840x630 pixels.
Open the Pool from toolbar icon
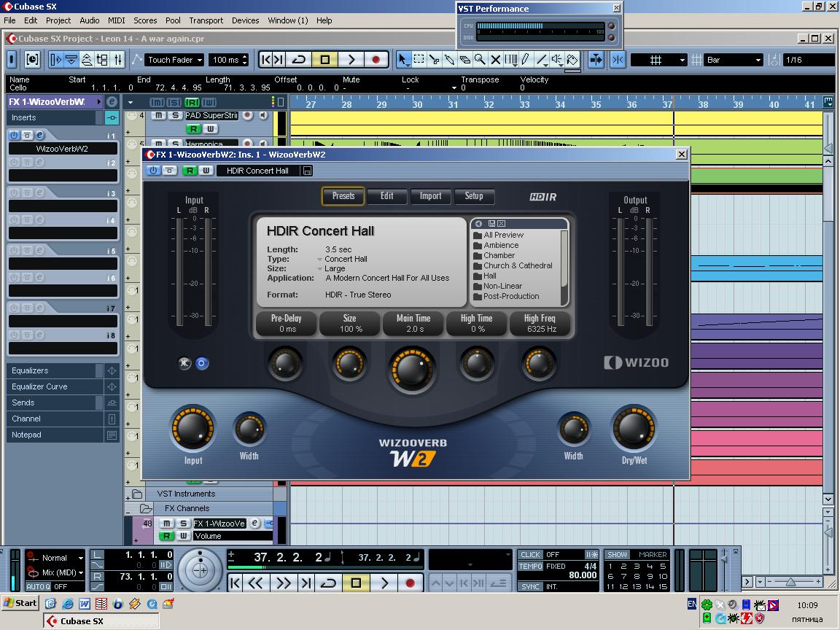point(102,60)
